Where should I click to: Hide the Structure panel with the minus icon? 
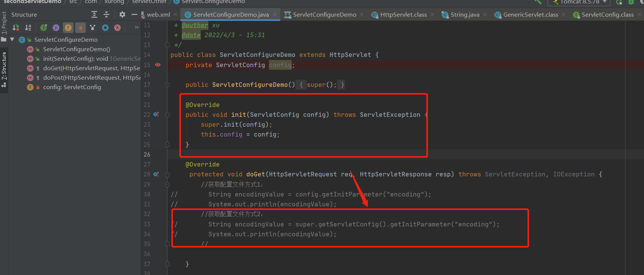click(134, 14)
